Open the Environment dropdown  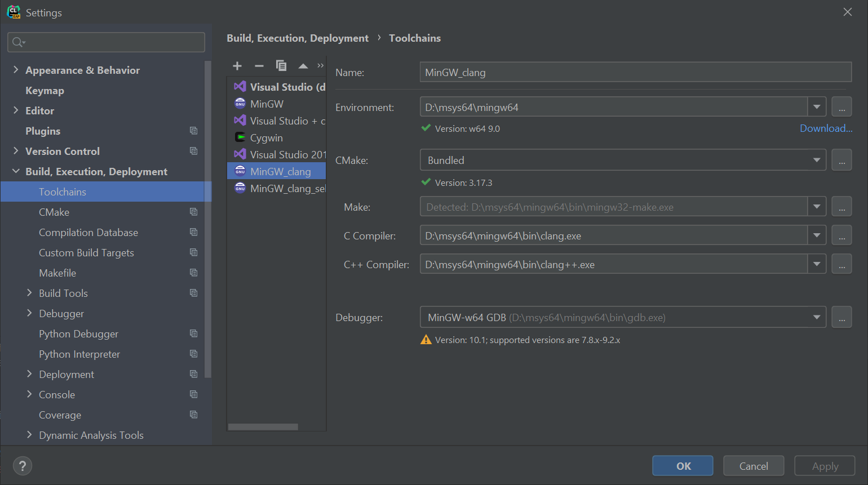point(817,106)
